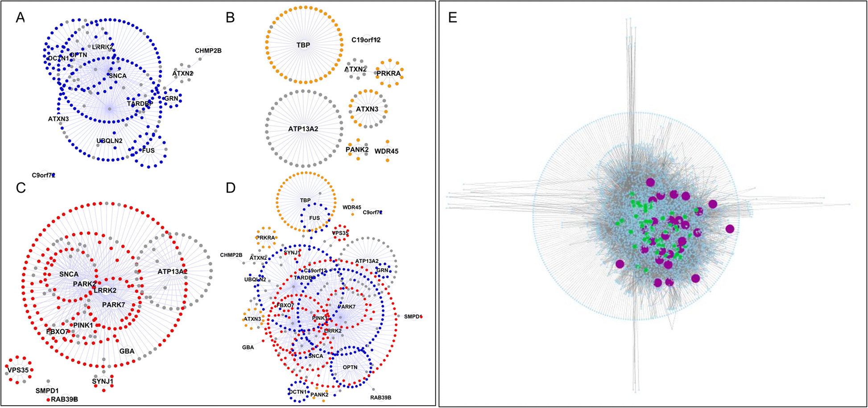Select the ATP13A2 label in panel C

[x=173, y=271]
